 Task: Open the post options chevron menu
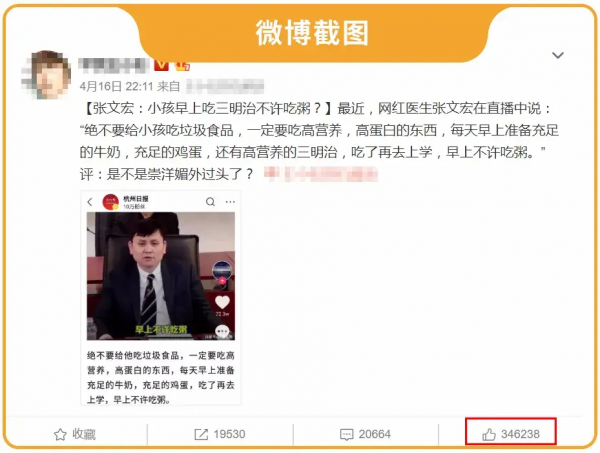click(558, 56)
